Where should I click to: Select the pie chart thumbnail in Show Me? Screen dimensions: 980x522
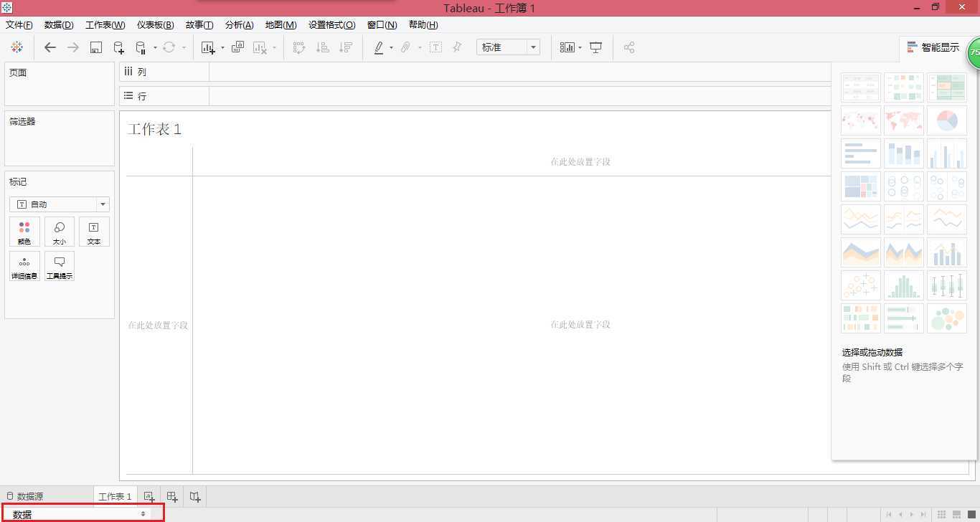[947, 120]
